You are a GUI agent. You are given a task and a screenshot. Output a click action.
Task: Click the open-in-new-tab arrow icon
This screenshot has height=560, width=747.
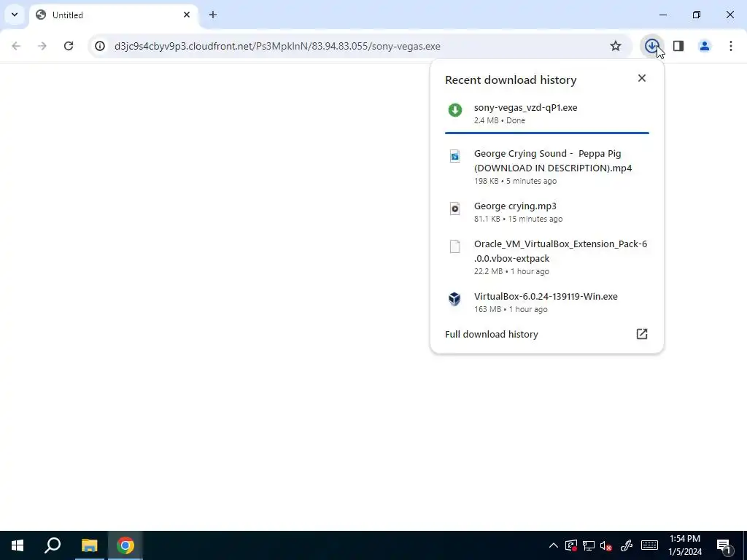(642, 334)
